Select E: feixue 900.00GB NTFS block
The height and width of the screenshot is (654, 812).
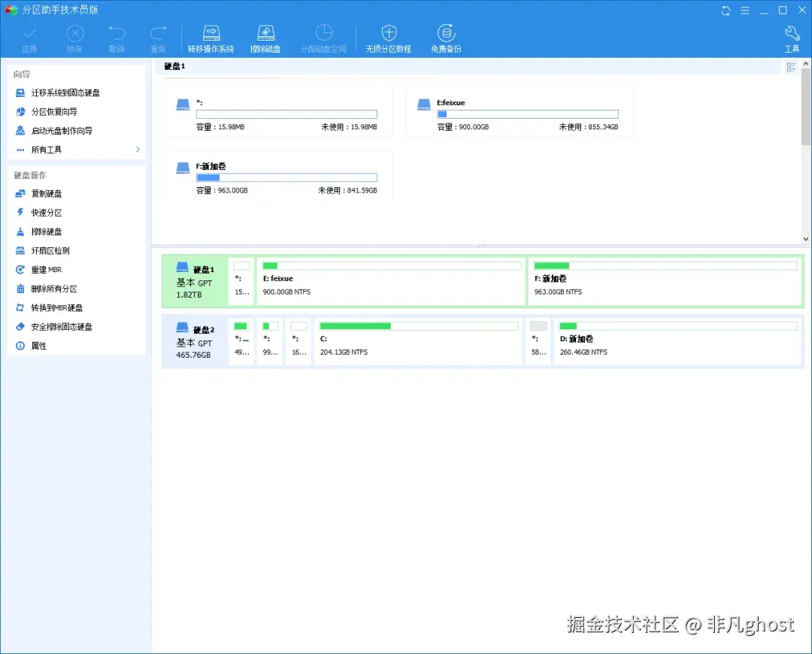coord(391,281)
